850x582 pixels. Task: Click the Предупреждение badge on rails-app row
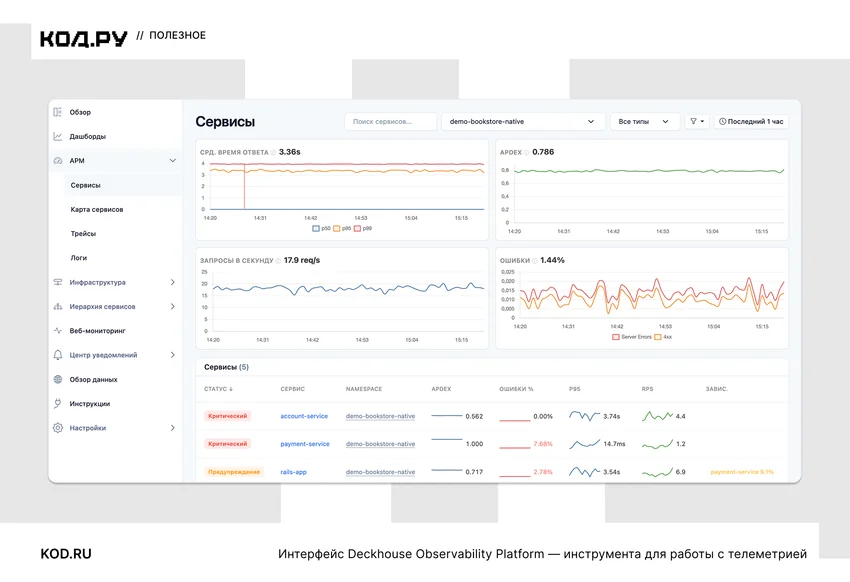coord(234,472)
